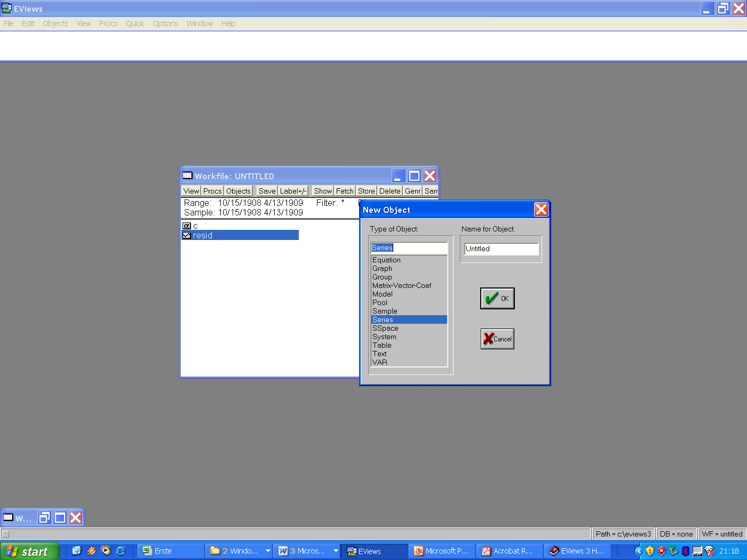Open the View menu in main menu bar
The width and height of the screenshot is (747, 560).
(x=84, y=23)
